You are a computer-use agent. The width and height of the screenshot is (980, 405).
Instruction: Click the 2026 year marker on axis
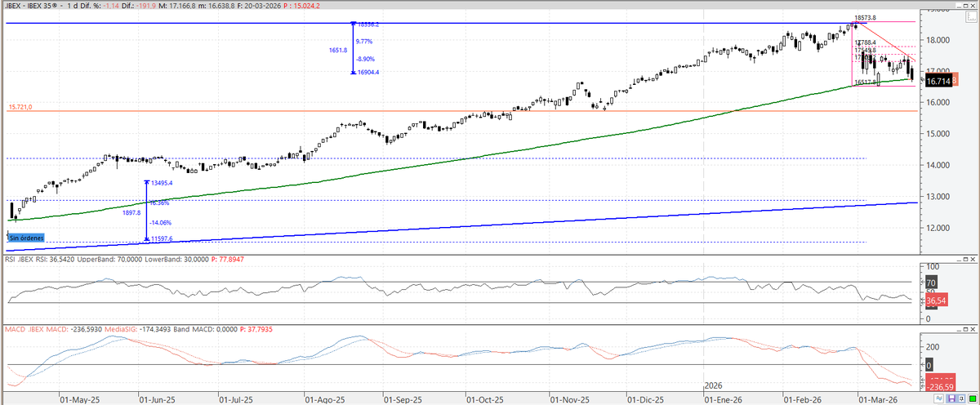coord(715,385)
